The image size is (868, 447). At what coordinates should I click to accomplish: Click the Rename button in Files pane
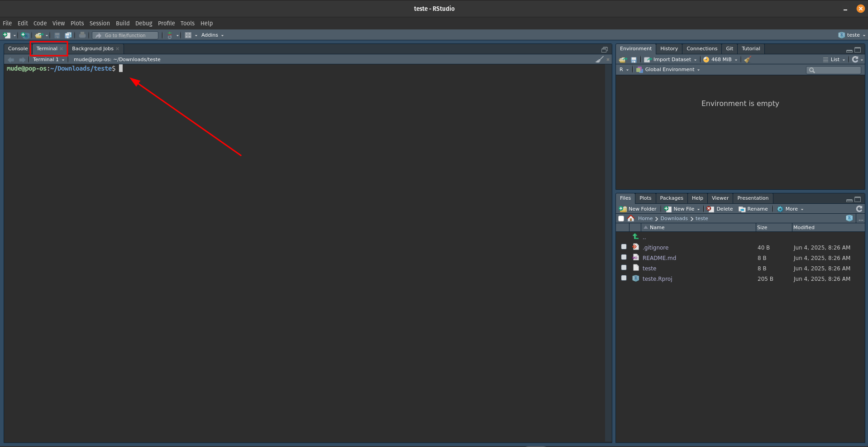coord(753,209)
